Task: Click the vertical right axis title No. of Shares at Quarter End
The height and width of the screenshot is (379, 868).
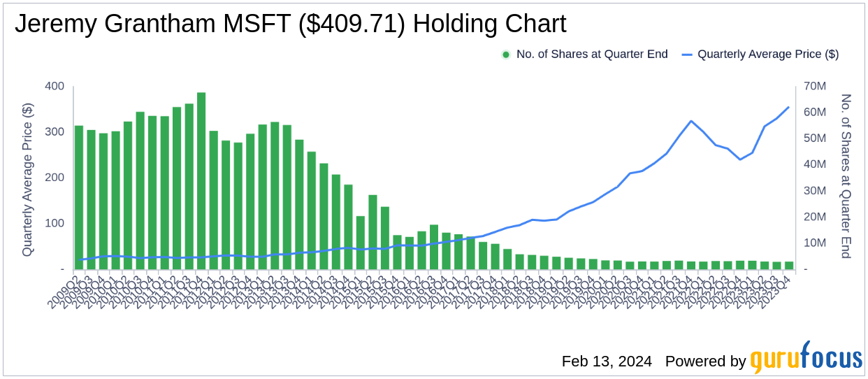Action: pyautogui.click(x=846, y=176)
